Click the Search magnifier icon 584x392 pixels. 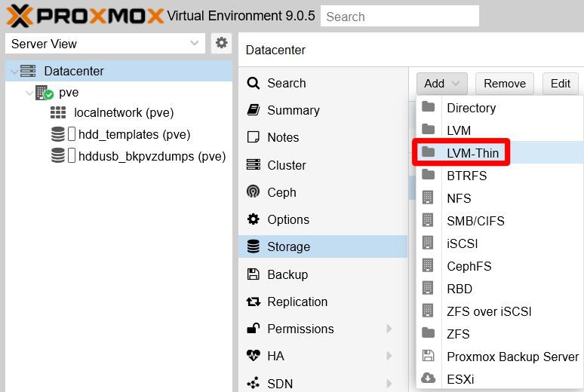pyautogui.click(x=254, y=83)
